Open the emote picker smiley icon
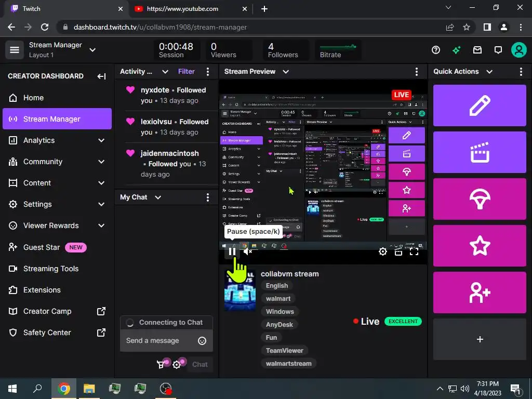The height and width of the screenshot is (399, 532). (202, 341)
